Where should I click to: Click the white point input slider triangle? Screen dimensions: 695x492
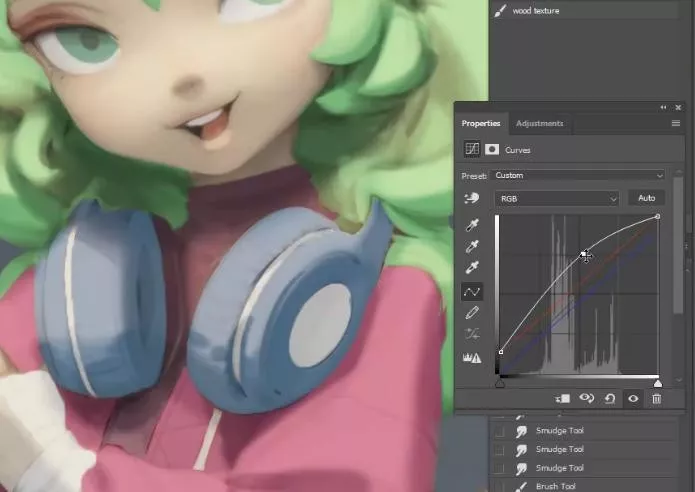pos(657,383)
